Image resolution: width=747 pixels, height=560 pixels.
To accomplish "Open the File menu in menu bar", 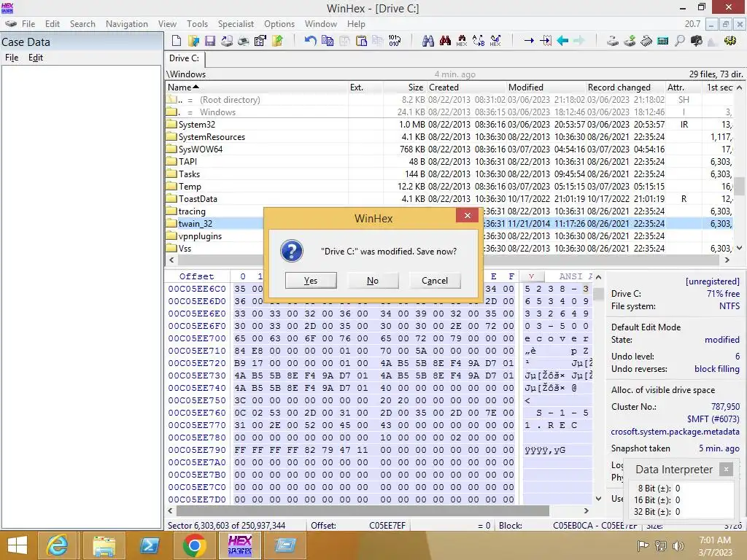I will (x=28, y=24).
